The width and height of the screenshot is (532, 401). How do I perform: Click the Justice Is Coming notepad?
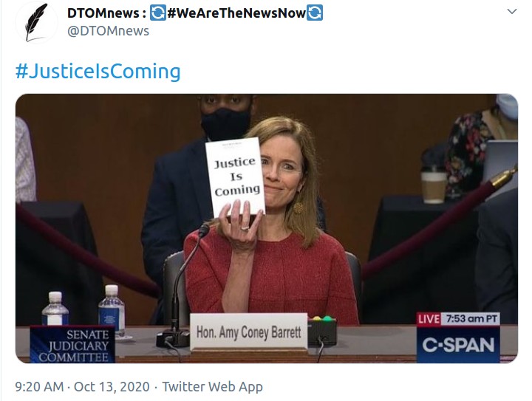click(235, 176)
